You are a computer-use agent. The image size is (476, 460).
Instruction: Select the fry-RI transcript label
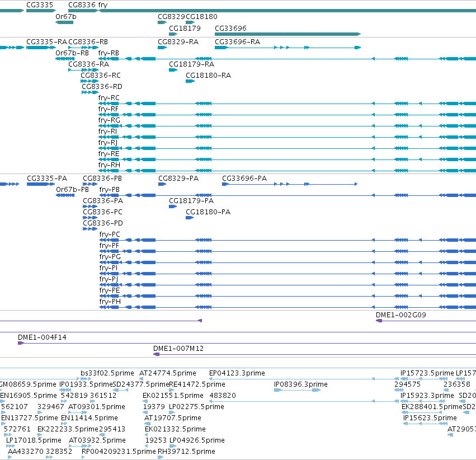tap(108, 132)
